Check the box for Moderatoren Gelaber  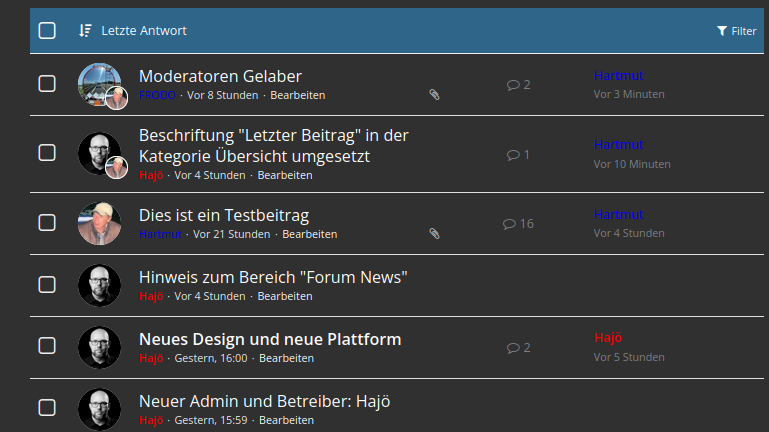pyautogui.click(x=47, y=84)
